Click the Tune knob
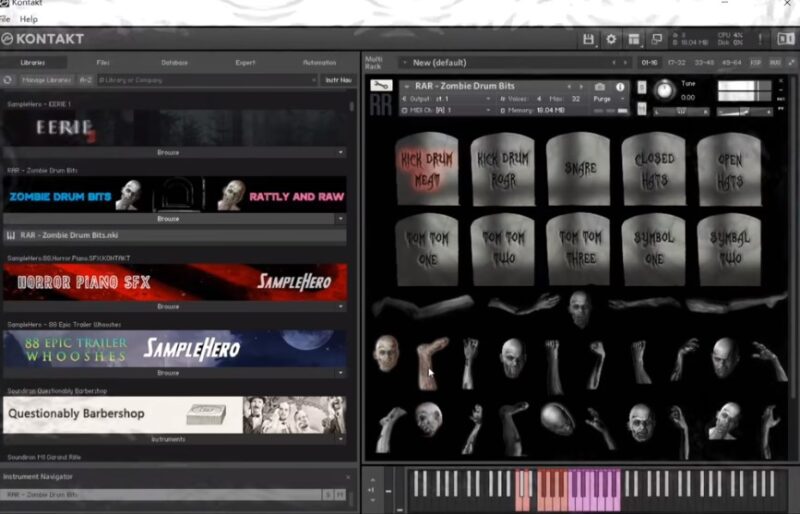The image size is (800, 514). [x=666, y=91]
